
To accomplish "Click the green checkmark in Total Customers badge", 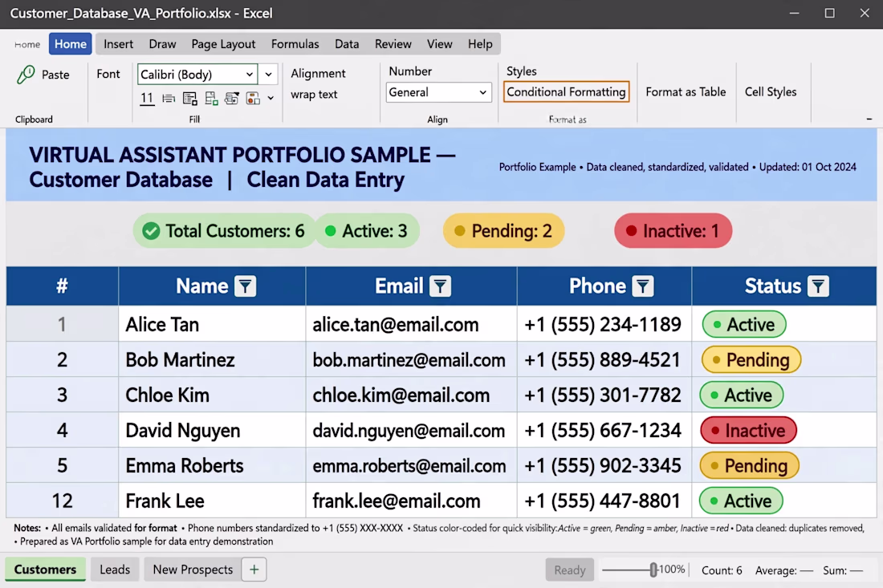I will (151, 231).
